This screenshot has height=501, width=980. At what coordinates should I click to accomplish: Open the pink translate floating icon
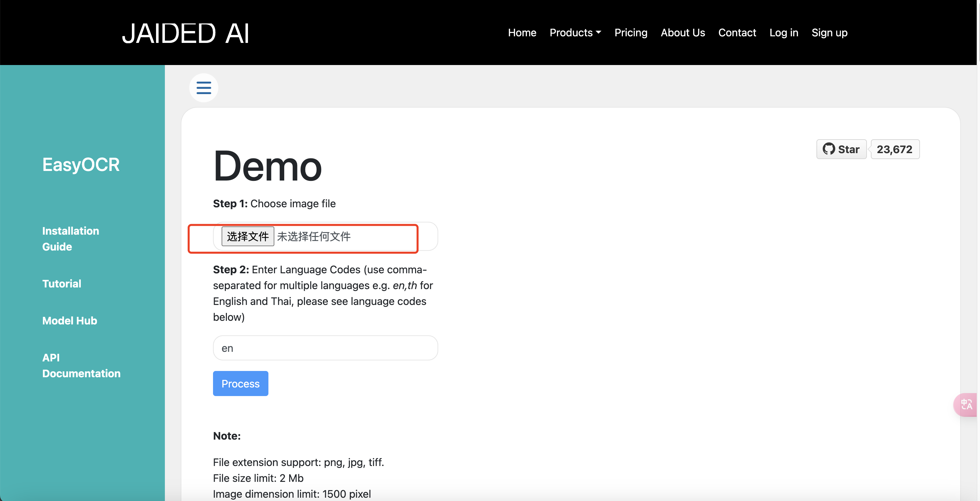tap(966, 404)
